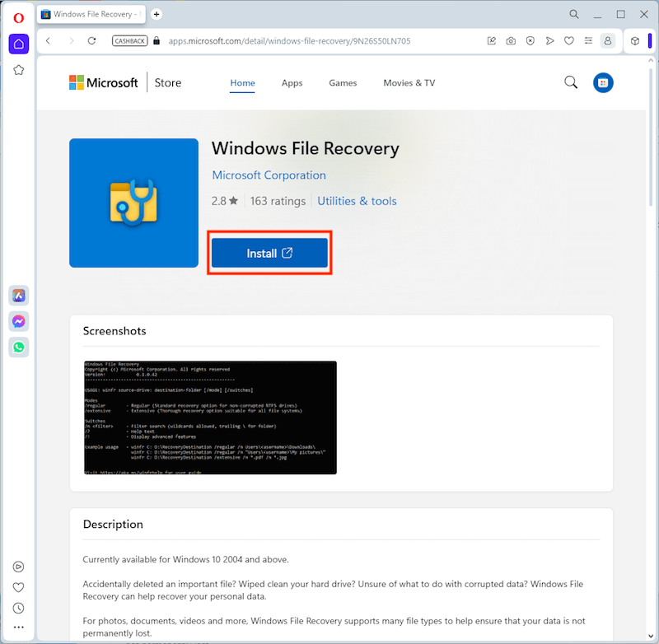Open the Utilities & tools category link
659x644 pixels.
point(357,201)
